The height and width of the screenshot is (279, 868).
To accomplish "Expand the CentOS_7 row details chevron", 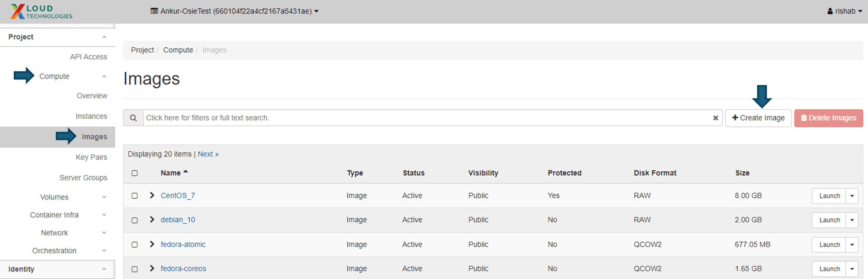I will pyautogui.click(x=152, y=195).
